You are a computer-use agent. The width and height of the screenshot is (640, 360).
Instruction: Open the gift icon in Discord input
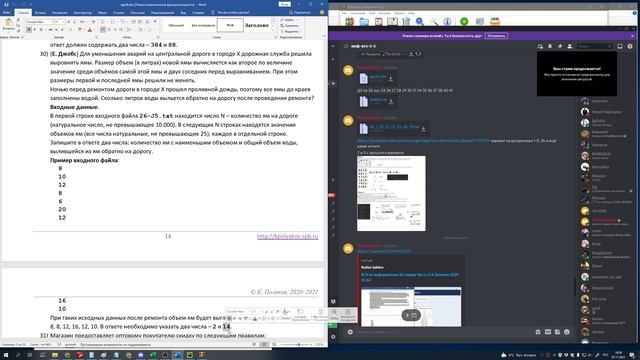coord(538,332)
